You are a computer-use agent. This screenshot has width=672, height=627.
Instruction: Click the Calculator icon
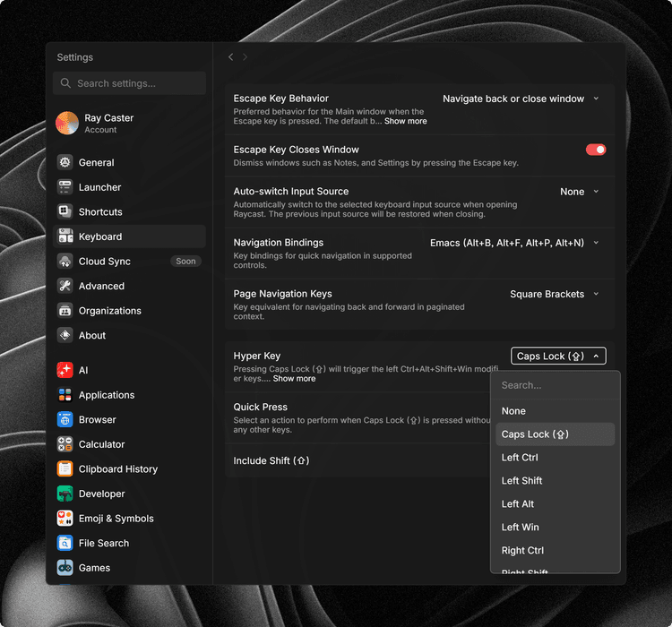coord(65,444)
